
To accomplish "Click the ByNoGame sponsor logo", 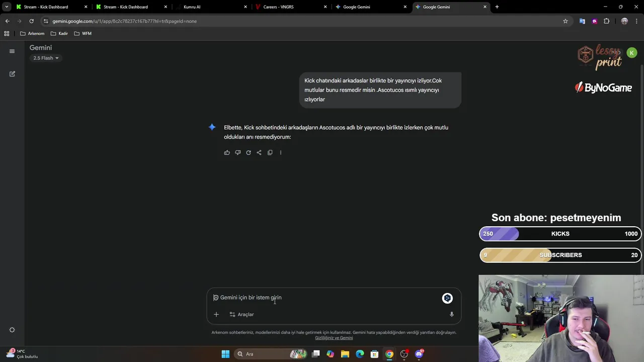I will point(603,87).
